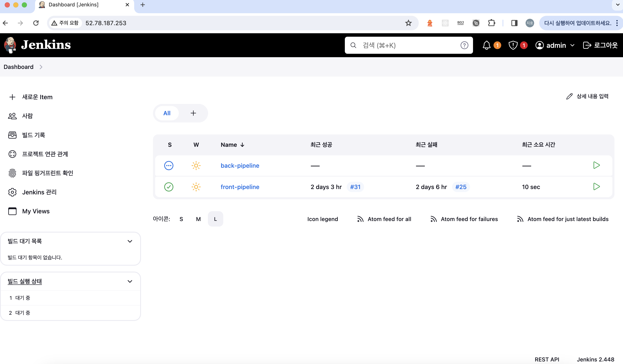This screenshot has height=364, width=623.
Task: Schedule a build for front-pipeline
Action: pos(597,186)
